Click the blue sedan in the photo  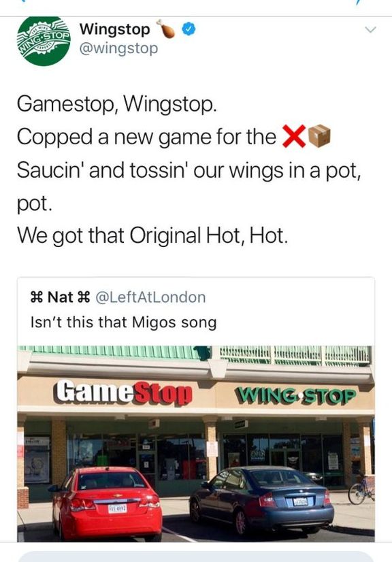(262, 499)
